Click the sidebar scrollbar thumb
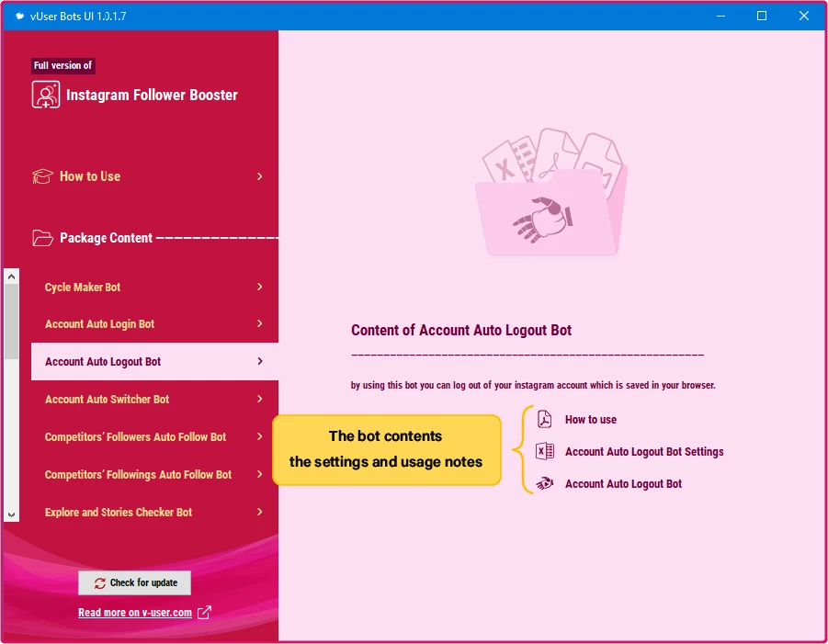The height and width of the screenshot is (644, 828). pyautogui.click(x=12, y=322)
